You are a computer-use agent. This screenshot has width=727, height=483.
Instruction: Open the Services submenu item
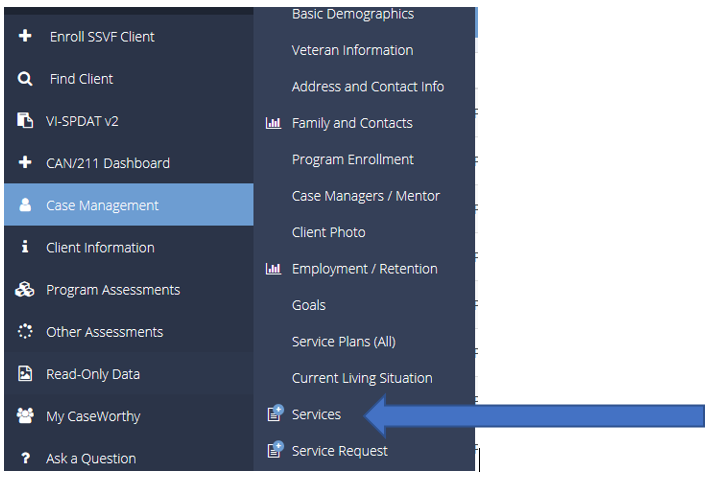pos(316,414)
